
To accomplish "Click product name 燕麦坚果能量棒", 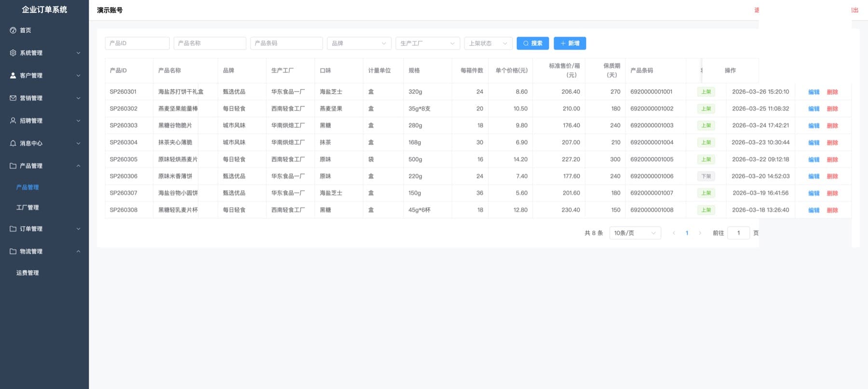I will tap(178, 109).
